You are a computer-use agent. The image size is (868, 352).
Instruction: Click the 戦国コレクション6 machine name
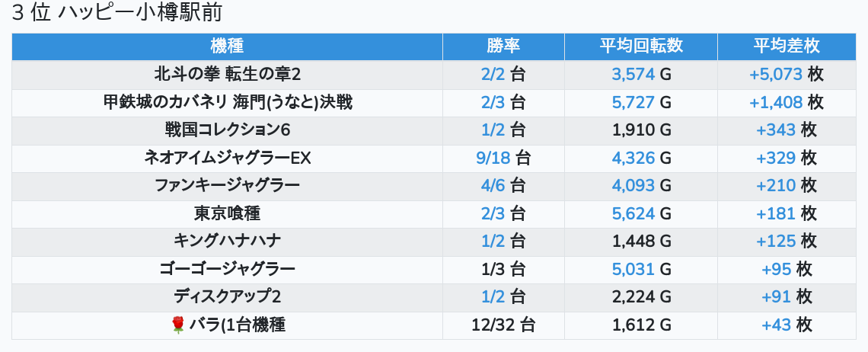[x=227, y=130]
